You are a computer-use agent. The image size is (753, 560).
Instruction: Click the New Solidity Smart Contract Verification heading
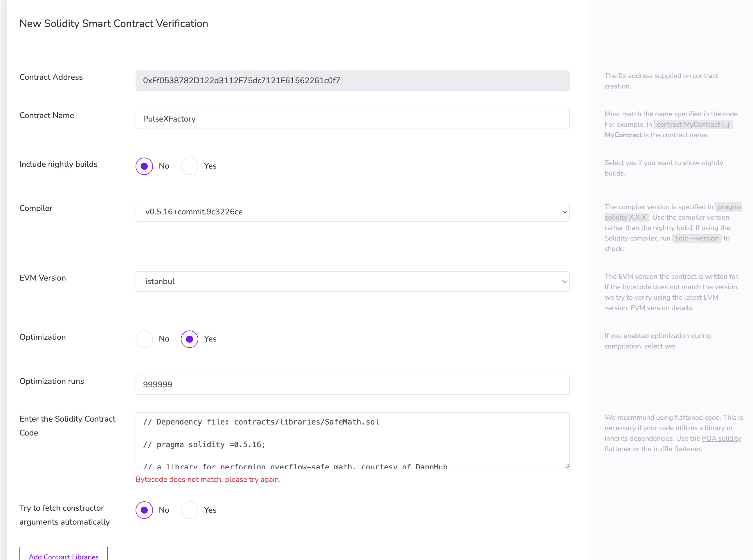[114, 24]
